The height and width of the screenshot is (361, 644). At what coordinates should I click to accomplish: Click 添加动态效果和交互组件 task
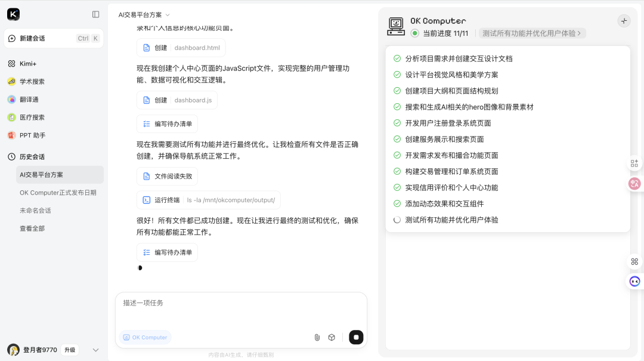[x=444, y=204]
